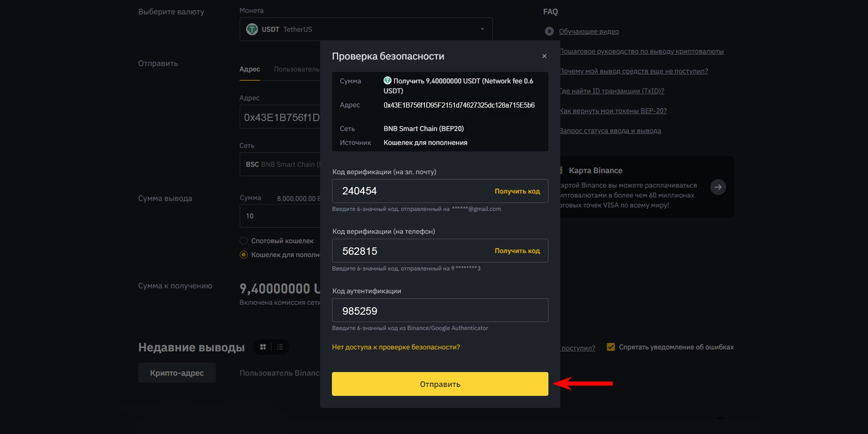Select the Кошелек для пополнения radio button

click(243, 255)
